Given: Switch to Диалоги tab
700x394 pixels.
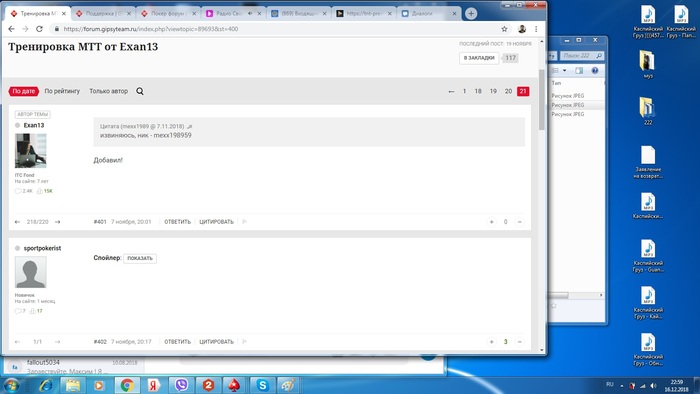Looking at the screenshot, I should tap(429, 13).
